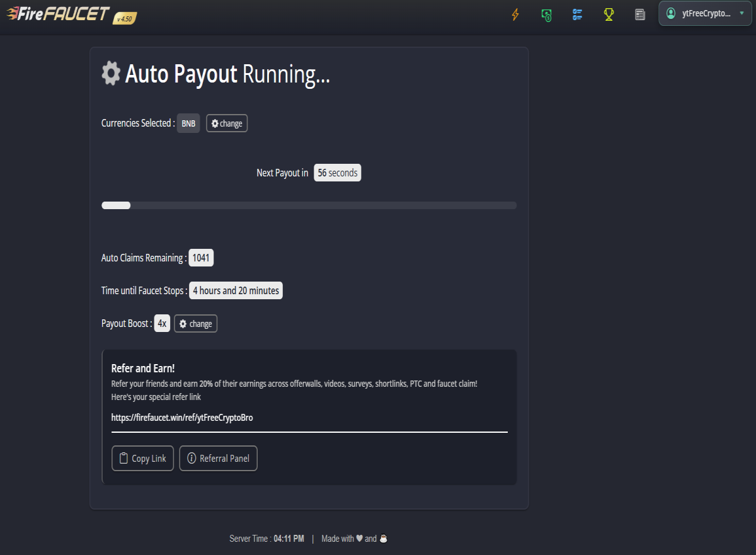This screenshot has height=555, width=756.
Task: Click the orange lightning bolt icon
Action: pyautogui.click(x=515, y=14)
